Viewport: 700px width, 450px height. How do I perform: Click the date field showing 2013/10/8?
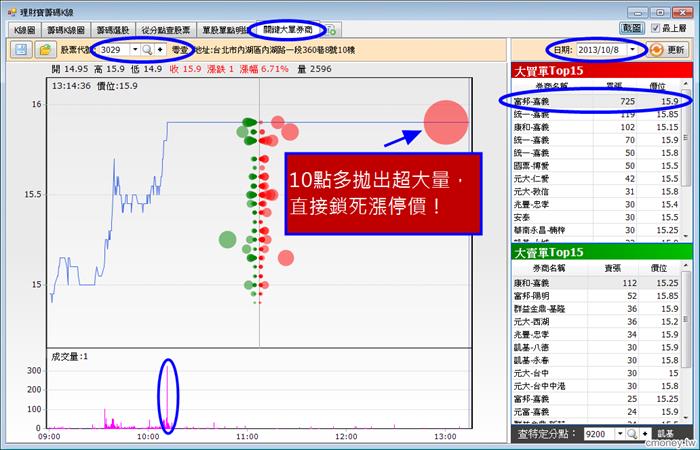(602, 50)
